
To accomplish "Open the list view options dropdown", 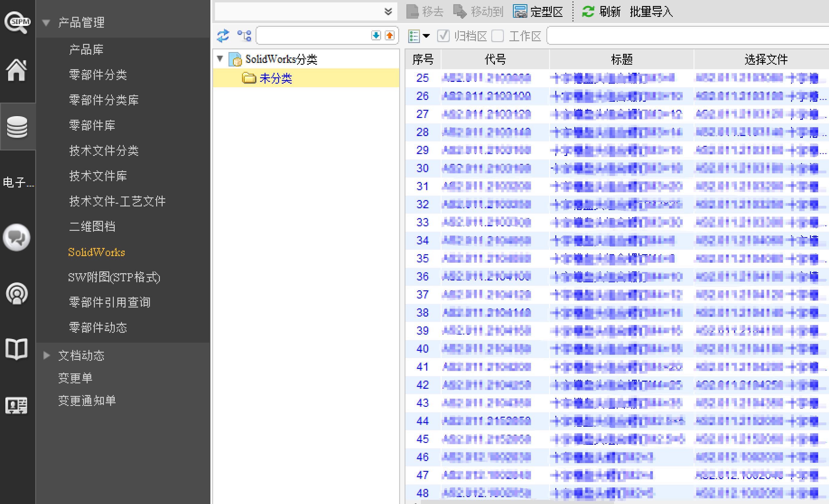I will [x=426, y=36].
